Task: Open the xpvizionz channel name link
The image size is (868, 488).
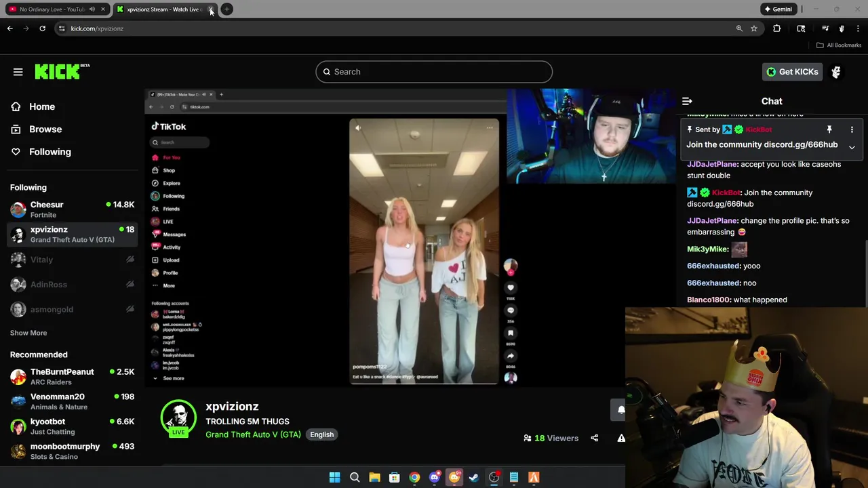Action: click(232, 406)
